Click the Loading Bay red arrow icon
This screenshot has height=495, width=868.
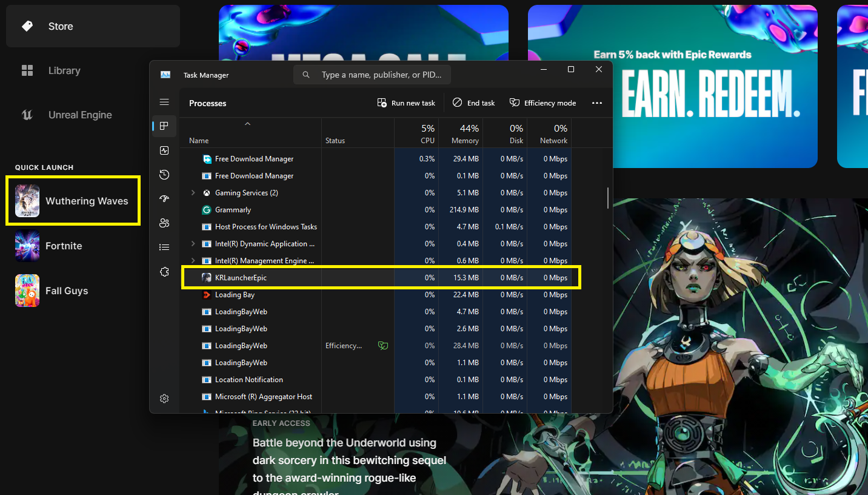tap(207, 295)
